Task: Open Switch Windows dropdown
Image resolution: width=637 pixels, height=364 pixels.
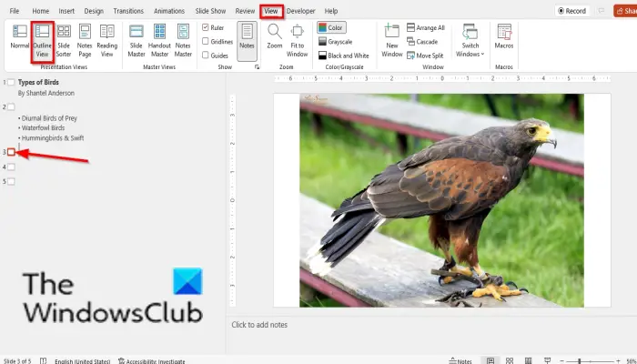Action: tap(470, 41)
